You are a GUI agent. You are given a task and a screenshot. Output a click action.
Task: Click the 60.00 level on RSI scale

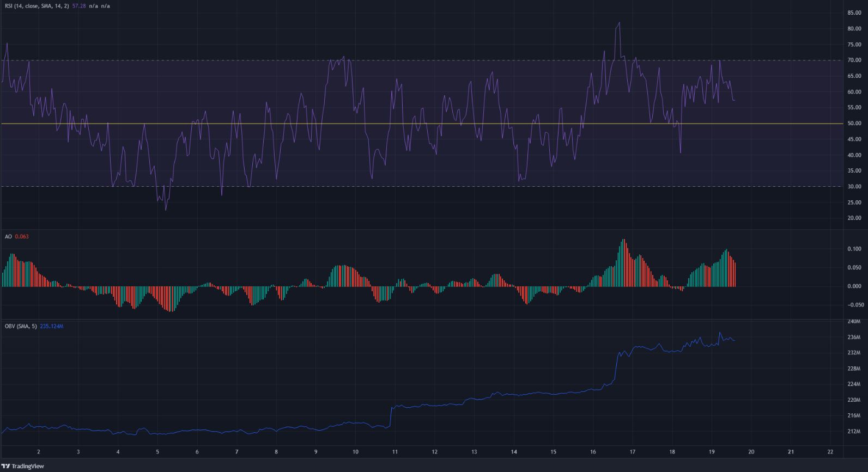coord(854,92)
